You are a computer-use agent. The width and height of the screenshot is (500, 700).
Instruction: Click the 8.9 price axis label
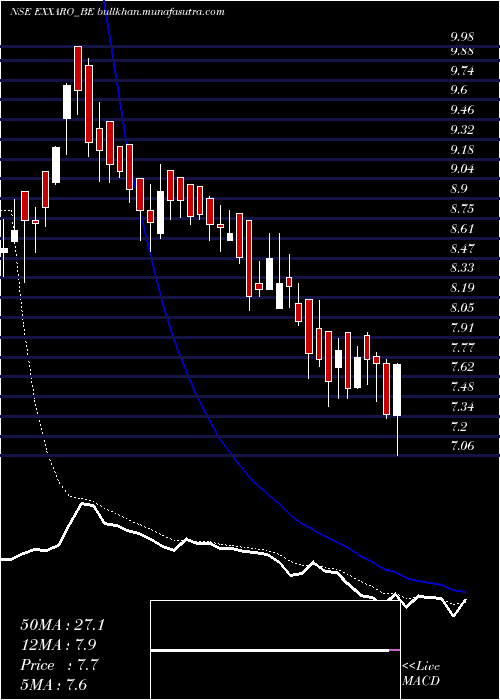(459, 189)
